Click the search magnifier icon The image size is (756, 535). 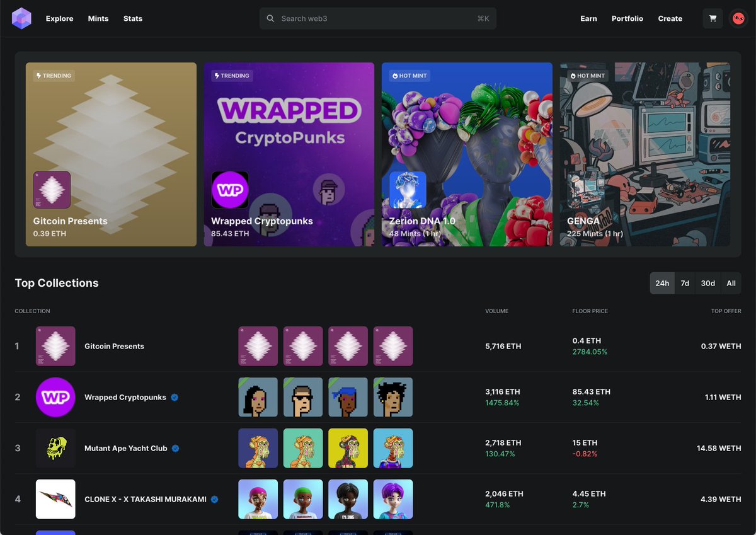[x=270, y=18]
